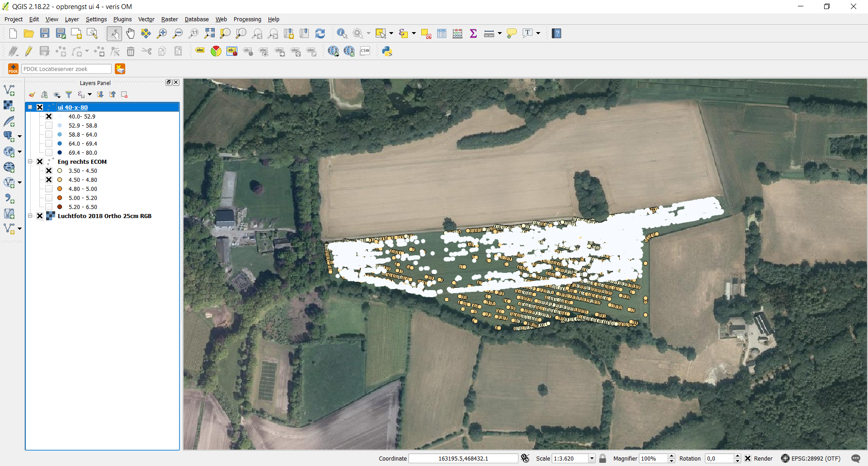Open the Processing menu
The width and height of the screenshot is (868, 466).
[x=247, y=19]
